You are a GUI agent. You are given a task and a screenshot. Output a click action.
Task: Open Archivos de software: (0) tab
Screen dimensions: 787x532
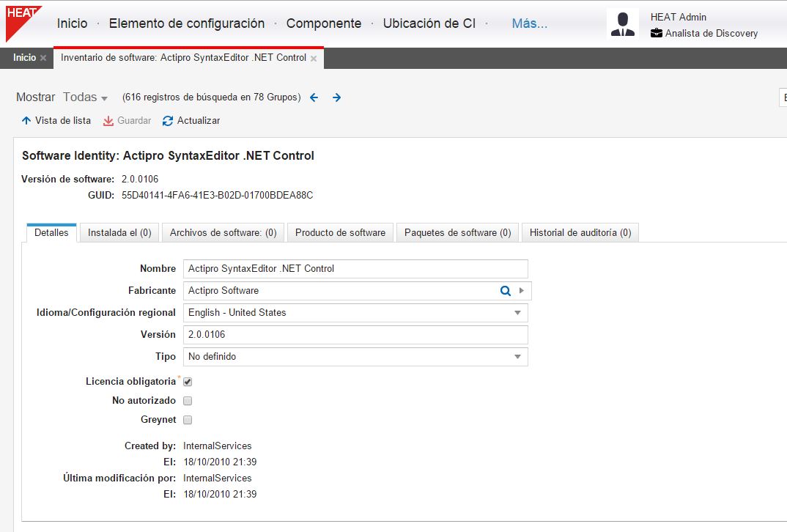223,233
